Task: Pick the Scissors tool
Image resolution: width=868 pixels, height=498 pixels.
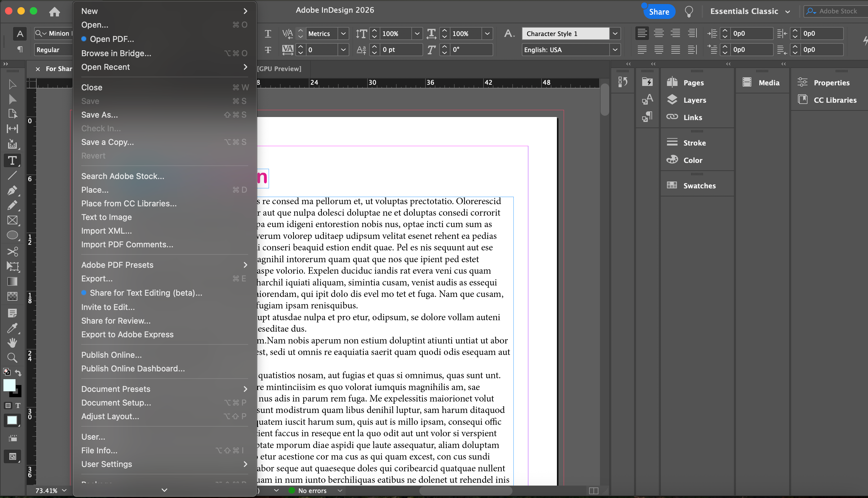Action: pyautogui.click(x=12, y=251)
